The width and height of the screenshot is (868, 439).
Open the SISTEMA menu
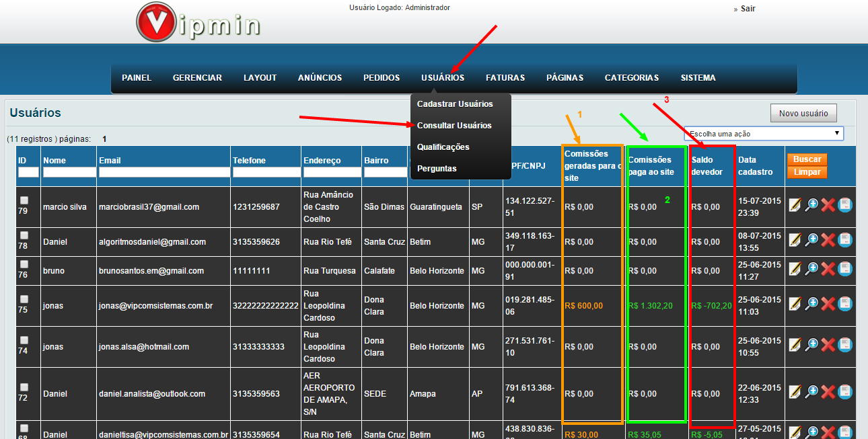(698, 78)
